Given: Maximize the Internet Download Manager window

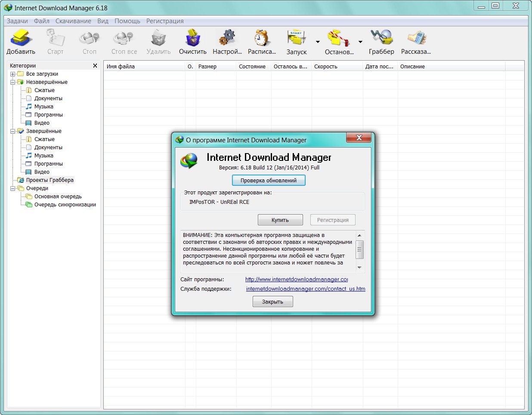Looking at the screenshot, I should [495, 6].
